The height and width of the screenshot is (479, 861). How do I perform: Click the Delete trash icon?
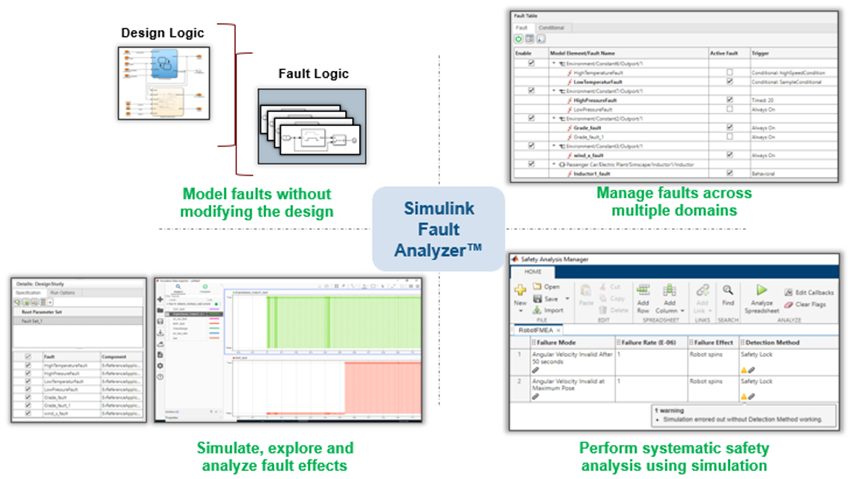pos(603,310)
